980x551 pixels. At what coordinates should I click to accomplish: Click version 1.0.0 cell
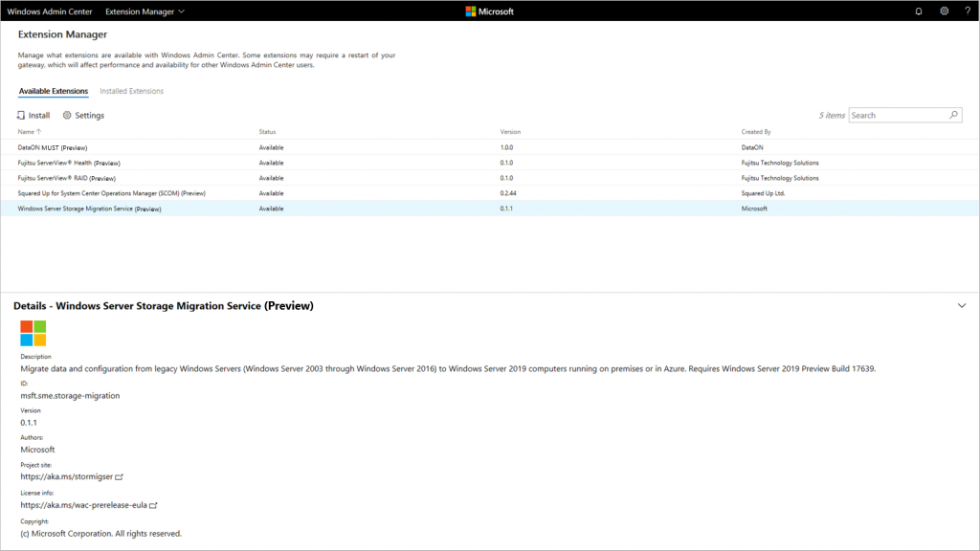(506, 147)
